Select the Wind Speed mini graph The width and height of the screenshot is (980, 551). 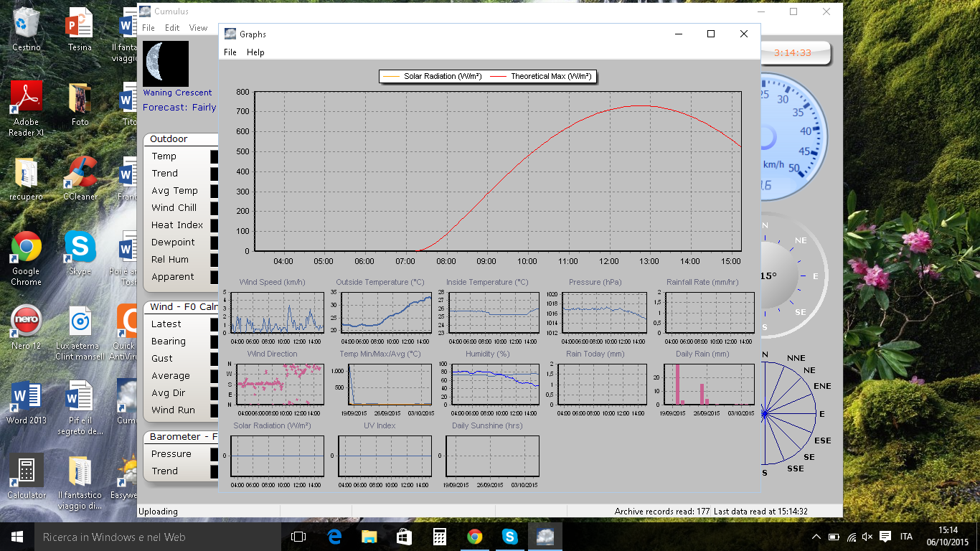coord(276,313)
